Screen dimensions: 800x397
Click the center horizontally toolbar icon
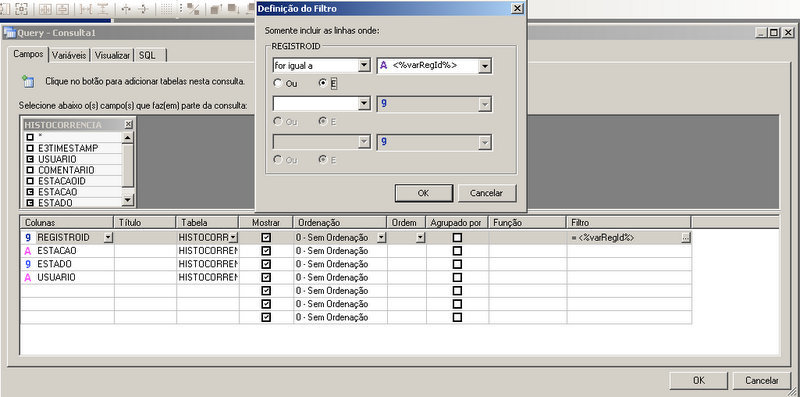126,8
